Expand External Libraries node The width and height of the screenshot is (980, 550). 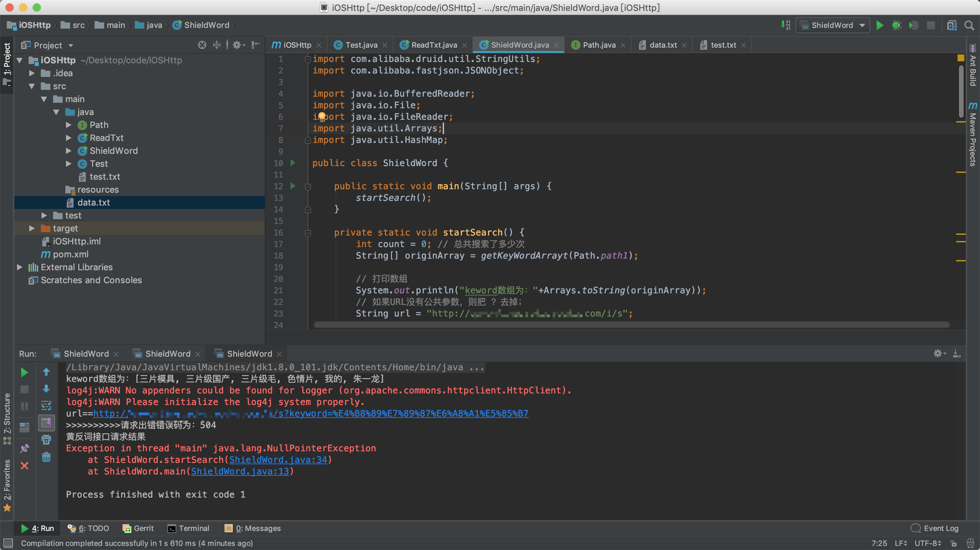(20, 267)
